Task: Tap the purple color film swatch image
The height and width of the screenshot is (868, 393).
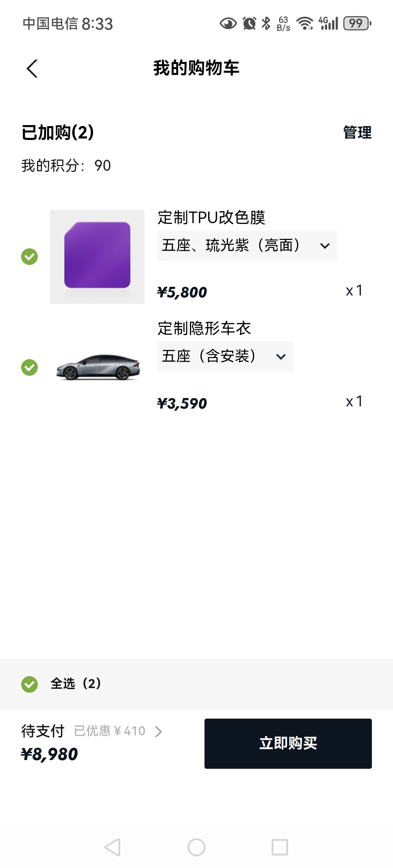Action: click(97, 257)
